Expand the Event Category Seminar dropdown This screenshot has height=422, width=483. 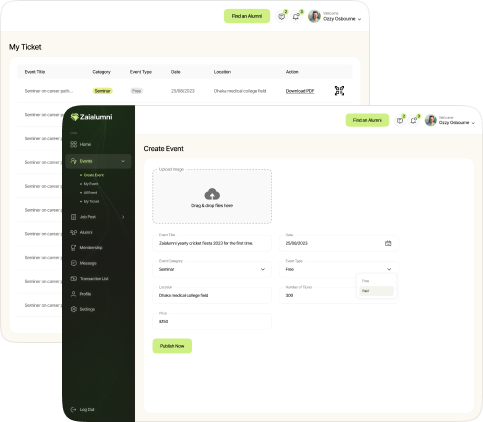pos(212,269)
